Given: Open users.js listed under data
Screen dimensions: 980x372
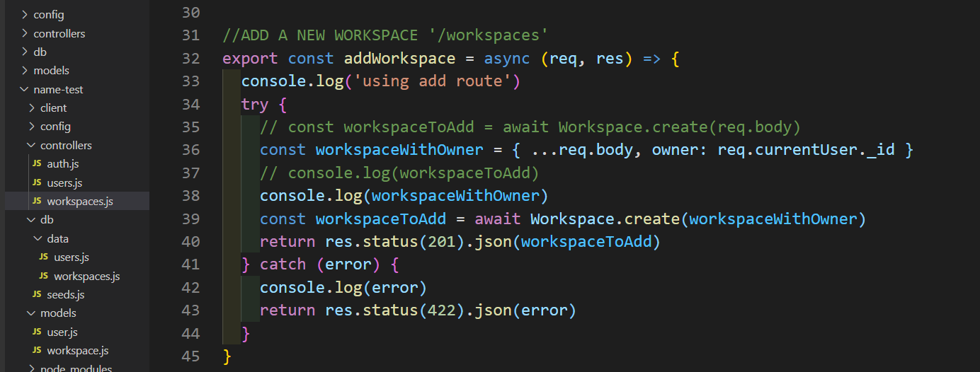Looking at the screenshot, I should click(x=72, y=257).
